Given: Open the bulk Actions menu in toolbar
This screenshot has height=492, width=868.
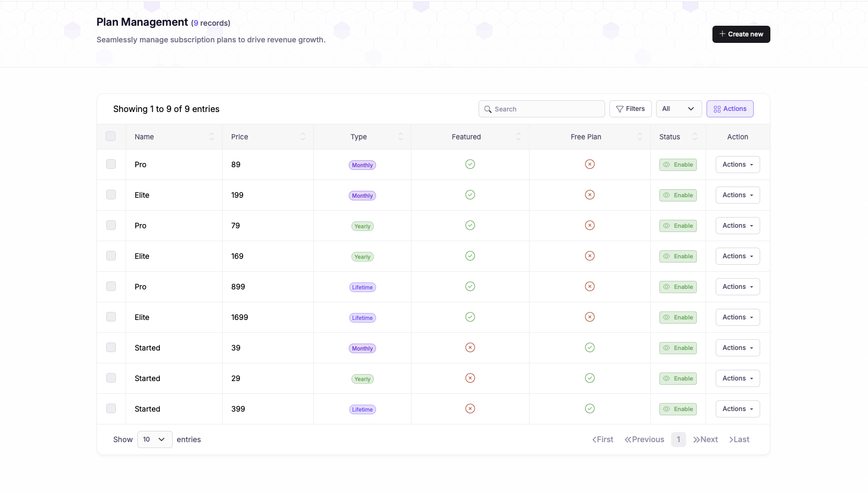Looking at the screenshot, I should click(x=730, y=109).
